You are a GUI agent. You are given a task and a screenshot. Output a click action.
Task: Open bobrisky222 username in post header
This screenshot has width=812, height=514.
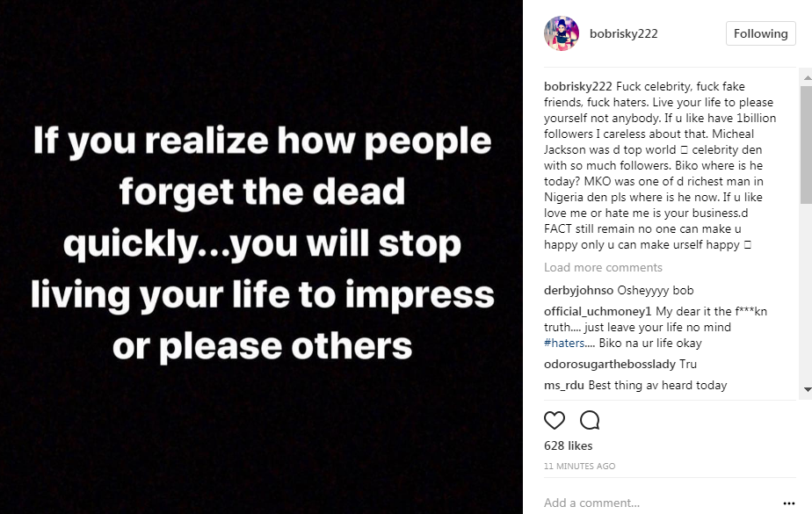coord(627,33)
